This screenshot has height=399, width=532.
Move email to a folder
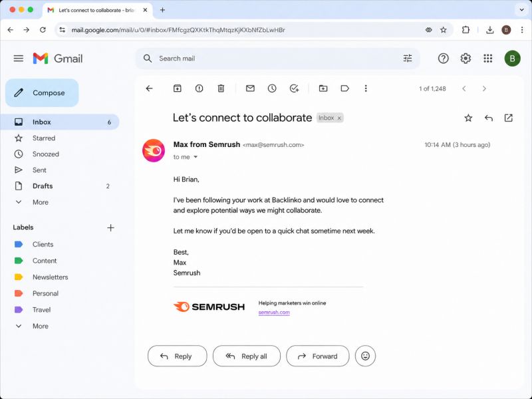323,88
